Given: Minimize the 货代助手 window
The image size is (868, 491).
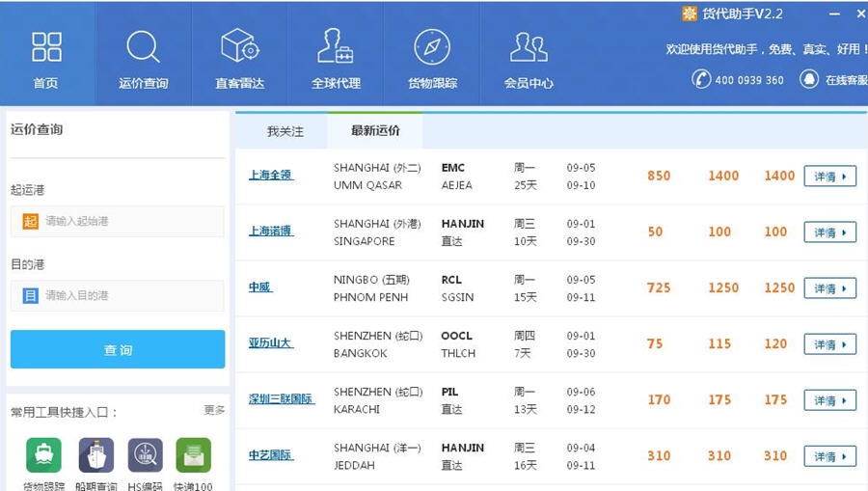Looking at the screenshot, I should tap(835, 14).
